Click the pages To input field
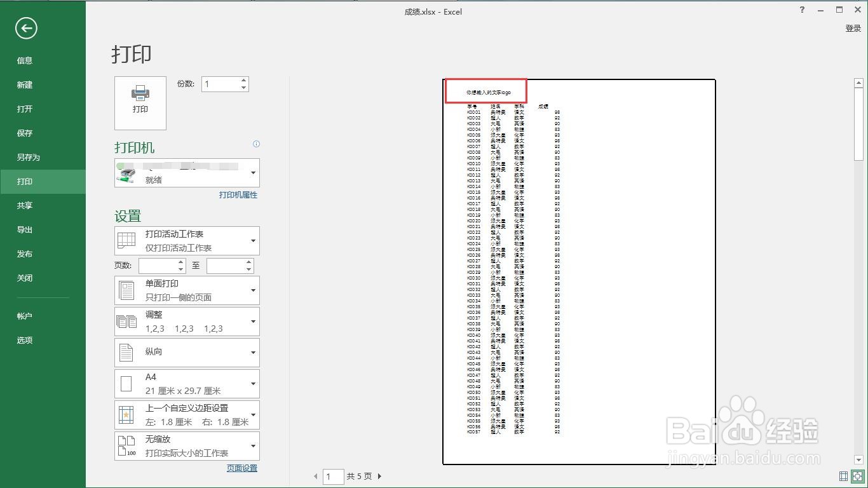This screenshot has width=868, height=488. [x=226, y=266]
